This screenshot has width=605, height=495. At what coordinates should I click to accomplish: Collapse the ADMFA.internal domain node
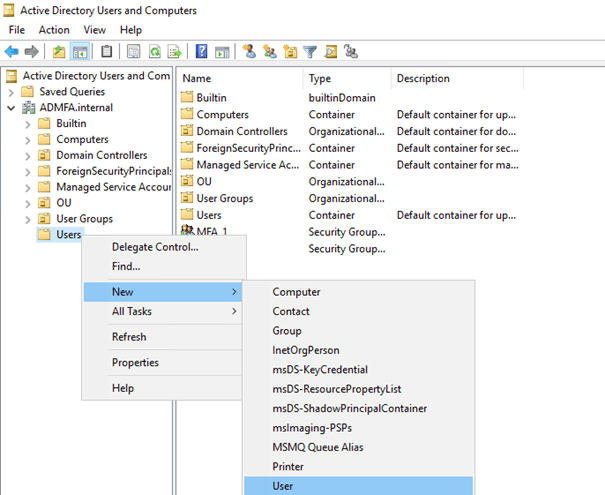point(12,108)
